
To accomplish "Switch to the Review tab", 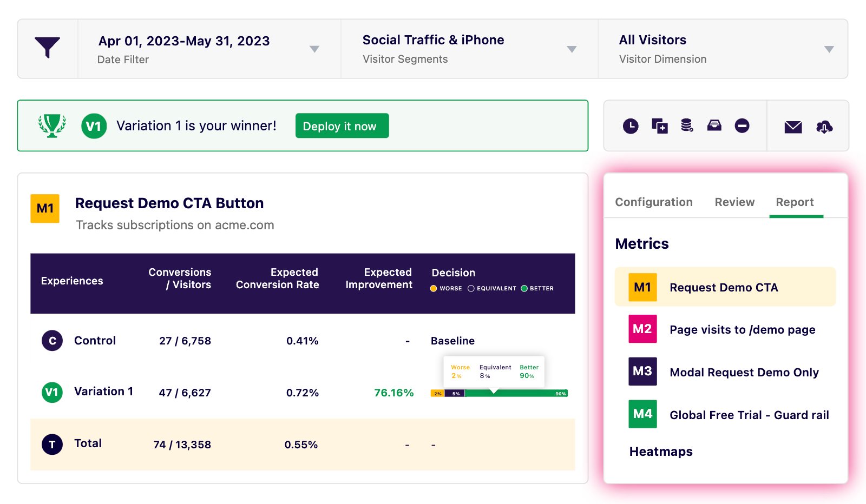I will 734,202.
